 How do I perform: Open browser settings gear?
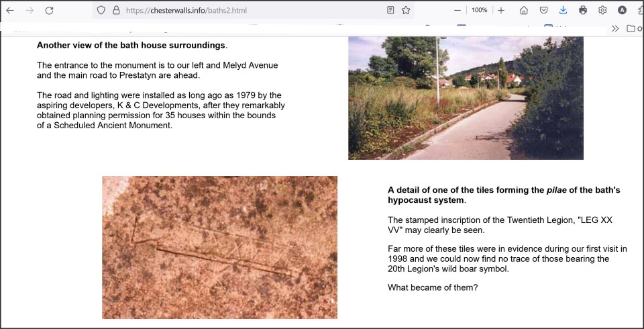(x=602, y=11)
